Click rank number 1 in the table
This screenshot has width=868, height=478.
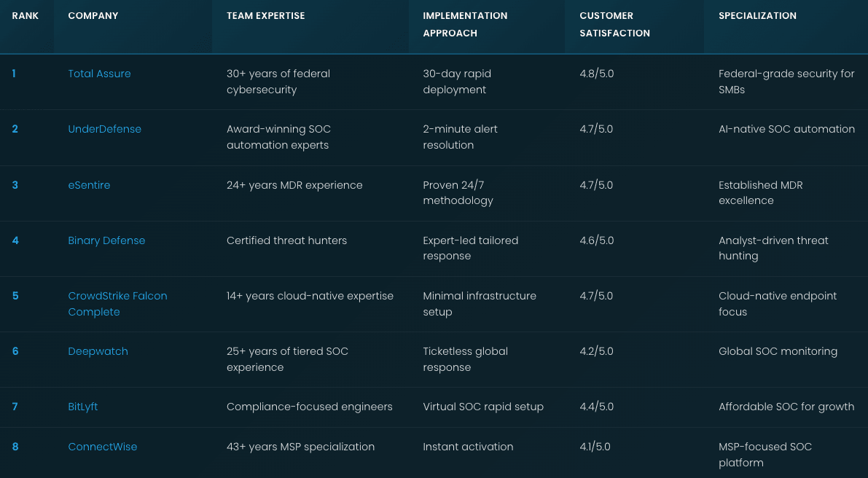pos(14,74)
